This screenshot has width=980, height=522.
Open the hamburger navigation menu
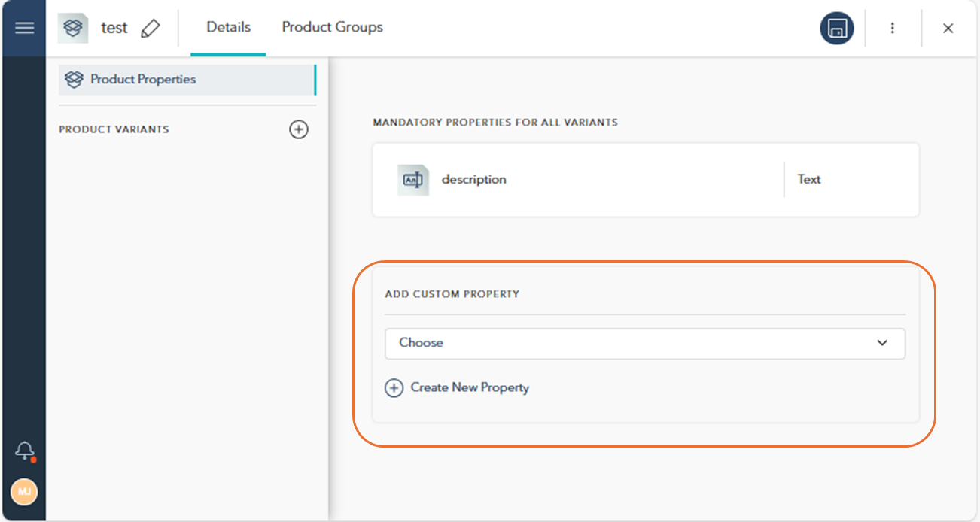pos(24,28)
